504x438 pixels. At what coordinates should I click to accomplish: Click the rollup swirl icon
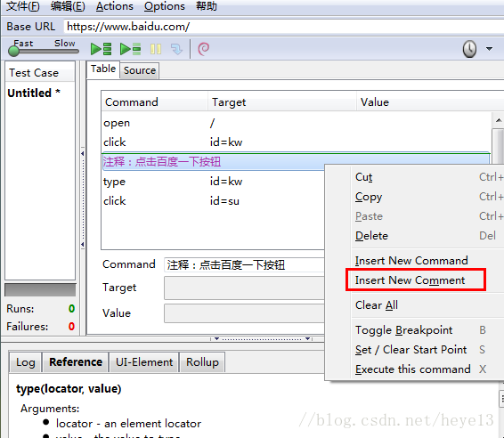click(203, 49)
